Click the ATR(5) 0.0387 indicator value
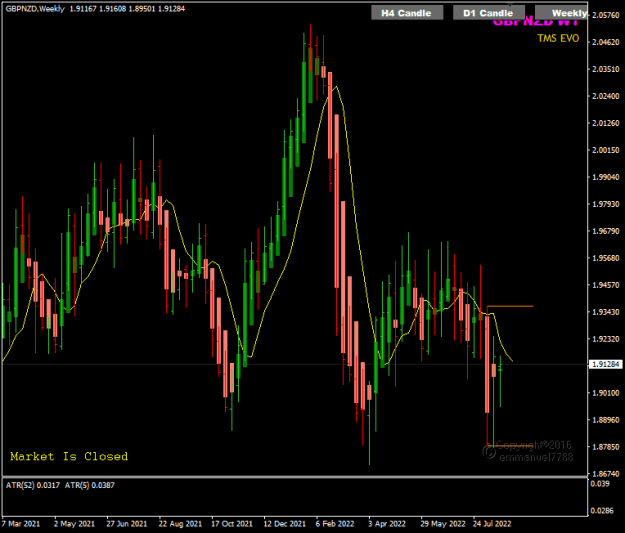 coord(90,485)
